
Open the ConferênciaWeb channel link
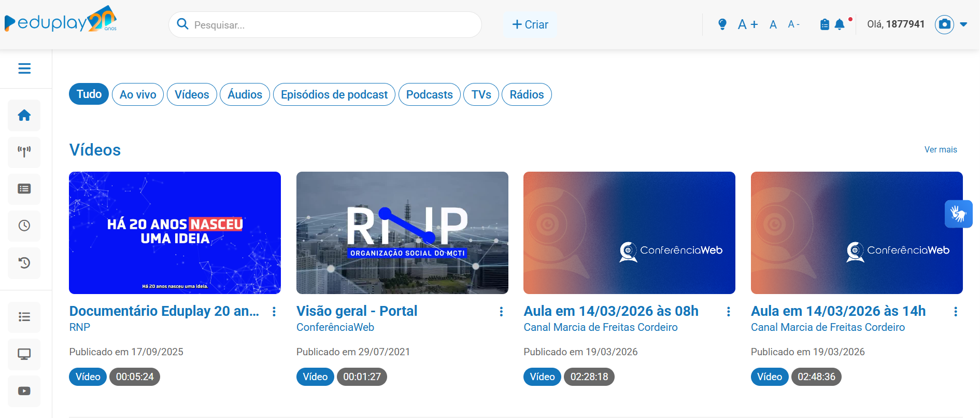335,327
